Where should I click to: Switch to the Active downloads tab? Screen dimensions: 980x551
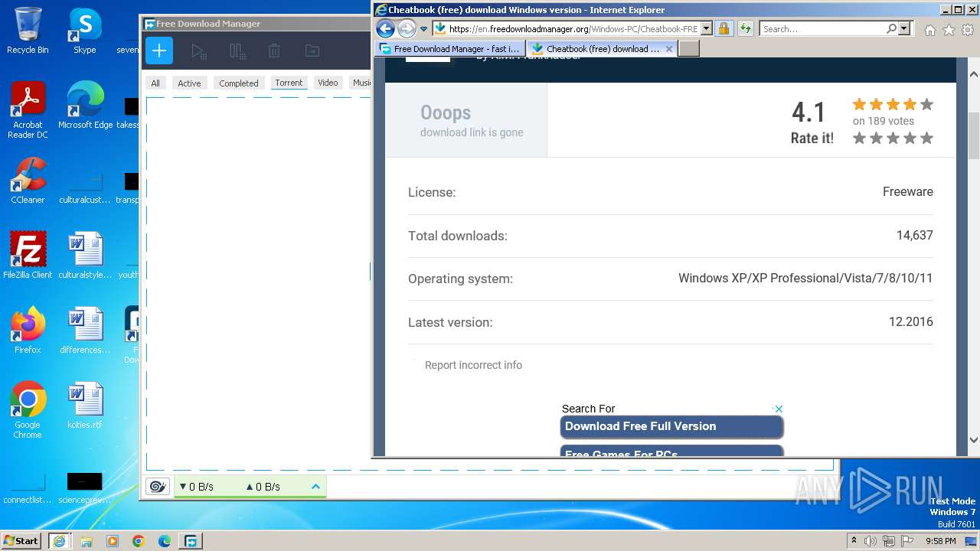coord(189,83)
